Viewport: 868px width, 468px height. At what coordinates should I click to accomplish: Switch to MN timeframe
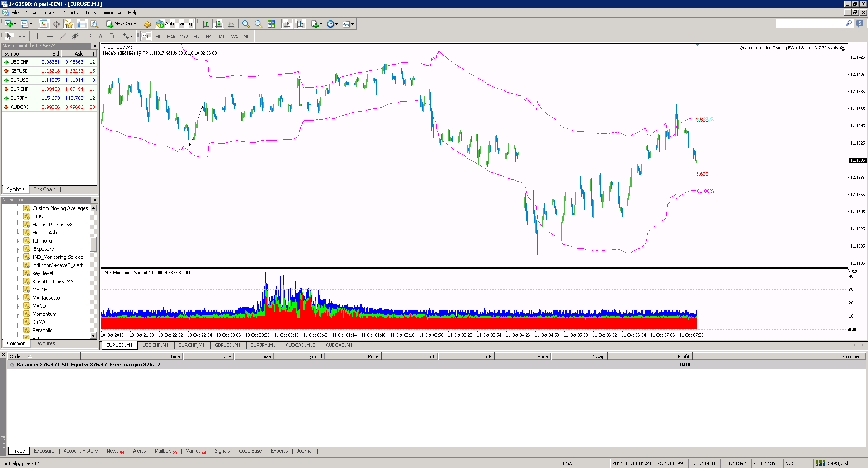(x=247, y=36)
